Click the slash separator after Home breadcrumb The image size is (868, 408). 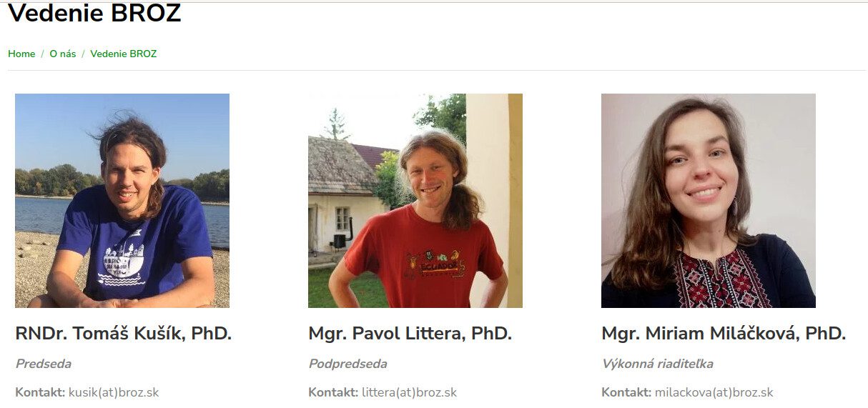pyautogui.click(x=42, y=54)
